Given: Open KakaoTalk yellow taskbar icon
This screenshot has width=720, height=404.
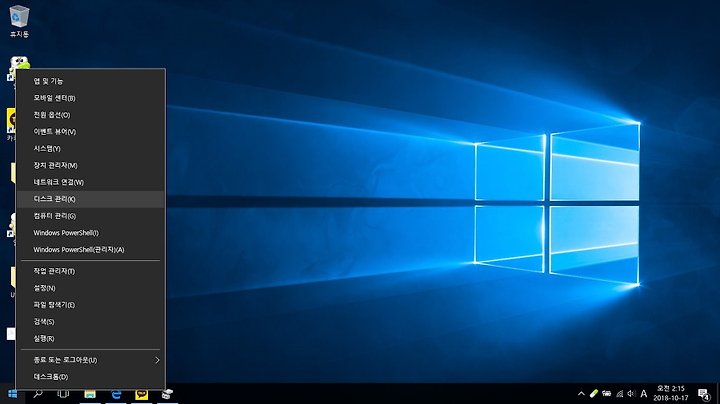Looking at the screenshot, I should 141,394.
